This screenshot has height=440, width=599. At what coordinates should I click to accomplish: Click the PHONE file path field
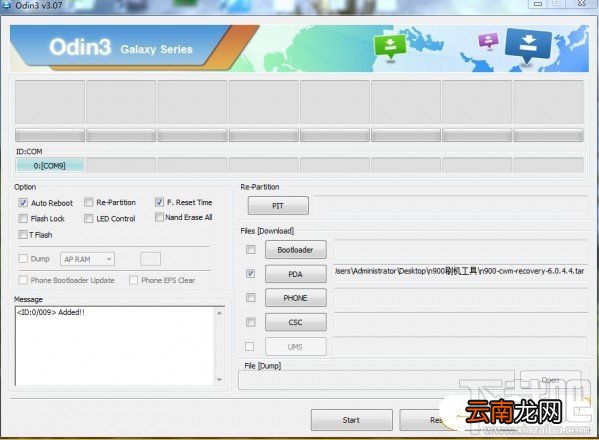460,298
